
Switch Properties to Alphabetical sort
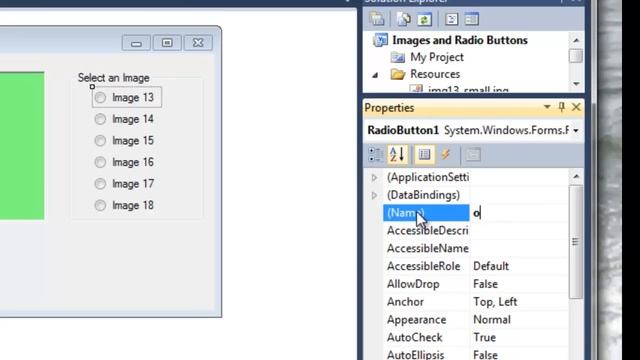(397, 154)
